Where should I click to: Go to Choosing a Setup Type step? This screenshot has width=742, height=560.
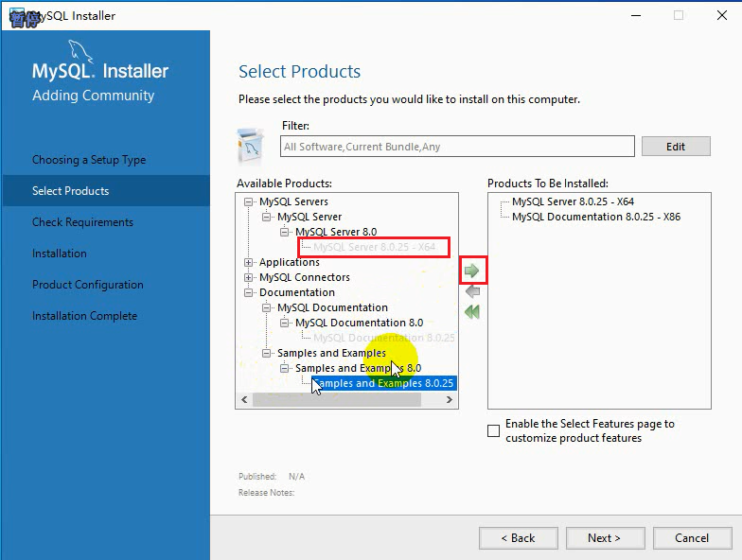pyautogui.click(x=89, y=160)
